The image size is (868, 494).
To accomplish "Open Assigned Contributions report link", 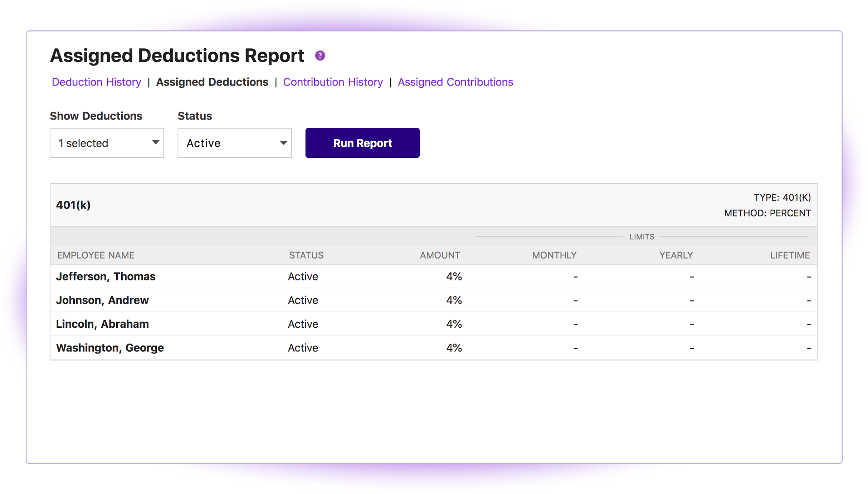I will click(x=455, y=82).
